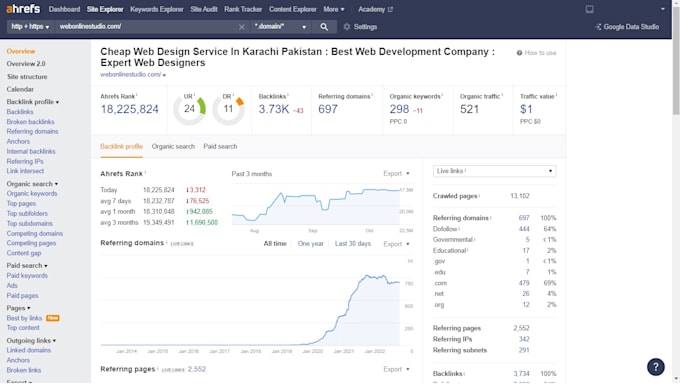The height and width of the screenshot is (384, 680).
Task: Show All time referring domains
Action: tap(275, 244)
